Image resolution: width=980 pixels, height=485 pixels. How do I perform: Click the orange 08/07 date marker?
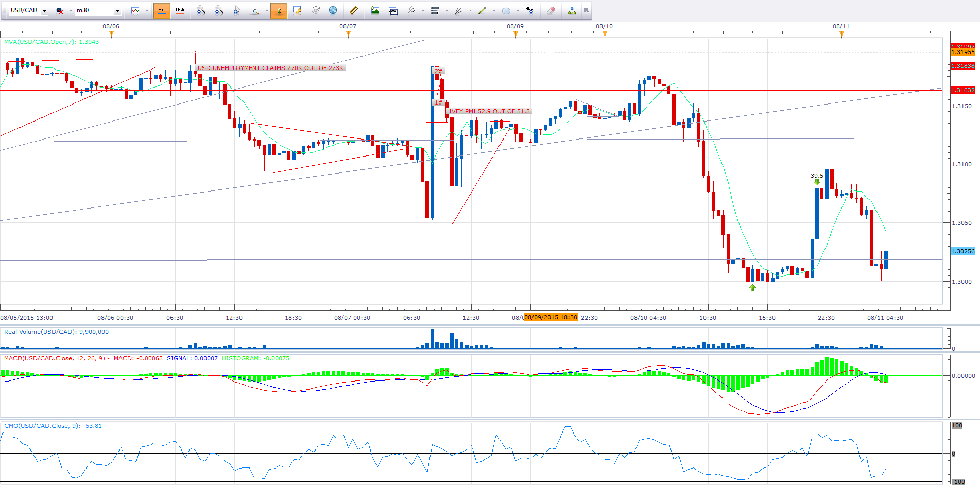[x=348, y=34]
